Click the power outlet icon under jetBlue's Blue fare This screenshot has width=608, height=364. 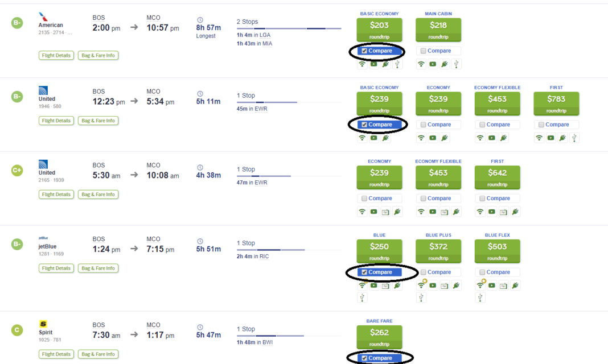tap(396, 285)
